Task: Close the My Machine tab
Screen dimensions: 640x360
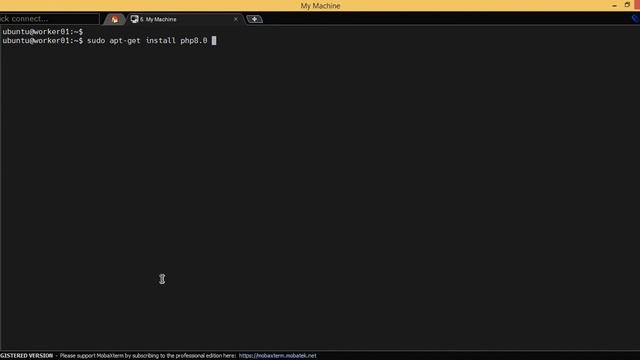Action: 236,19
